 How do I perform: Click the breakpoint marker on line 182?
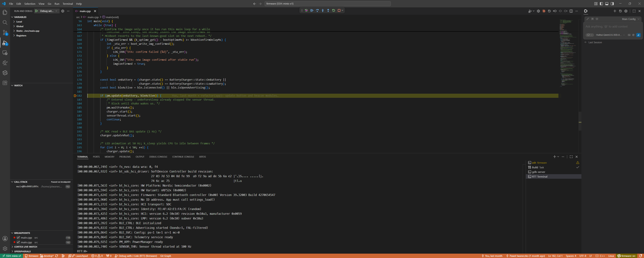point(75,96)
